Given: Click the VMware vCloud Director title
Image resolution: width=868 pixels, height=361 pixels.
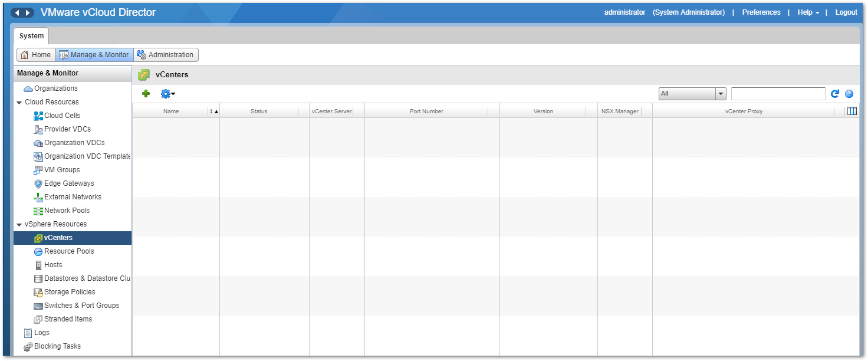Looking at the screenshot, I should click(x=98, y=12).
